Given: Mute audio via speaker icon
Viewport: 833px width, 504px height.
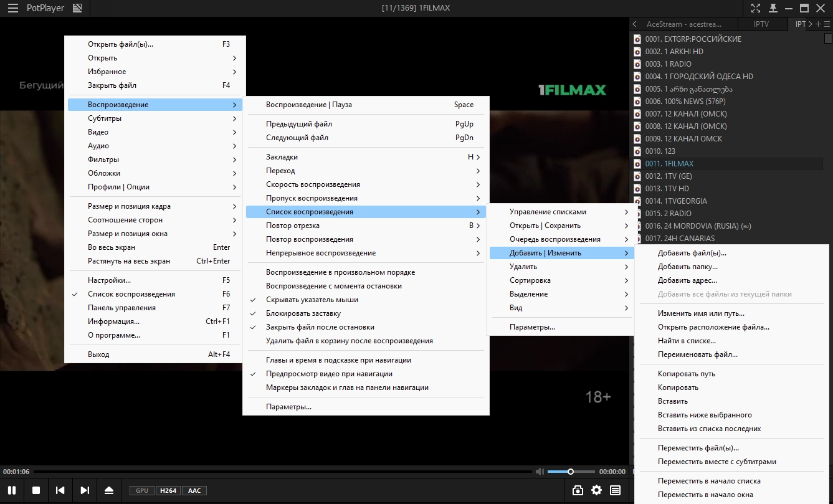Looking at the screenshot, I should click(x=540, y=472).
